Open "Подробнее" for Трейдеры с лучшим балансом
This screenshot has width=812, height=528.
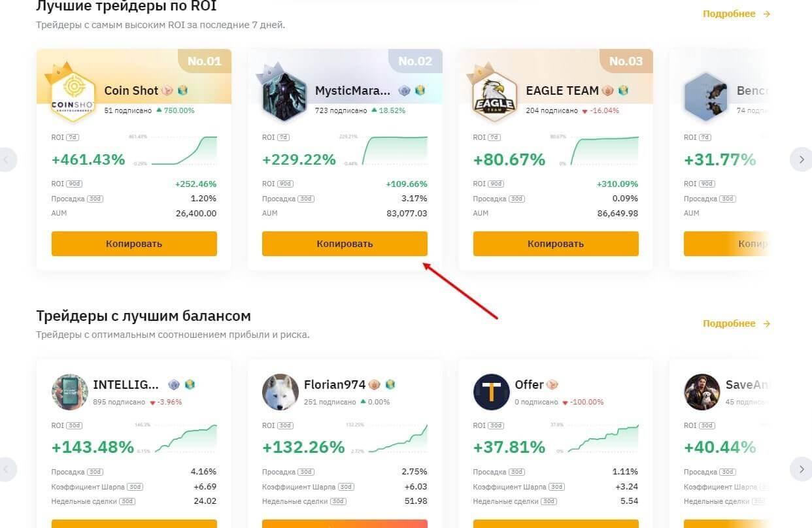[x=736, y=323]
